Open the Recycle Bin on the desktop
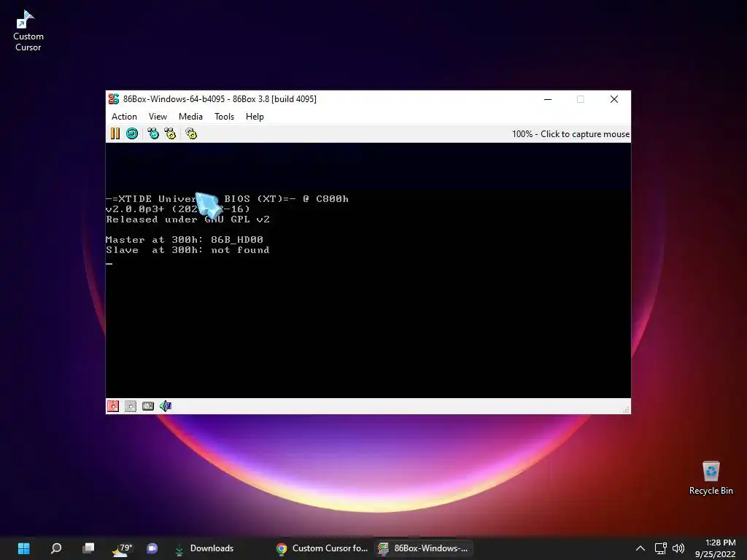The width and height of the screenshot is (747, 560). [x=711, y=478]
